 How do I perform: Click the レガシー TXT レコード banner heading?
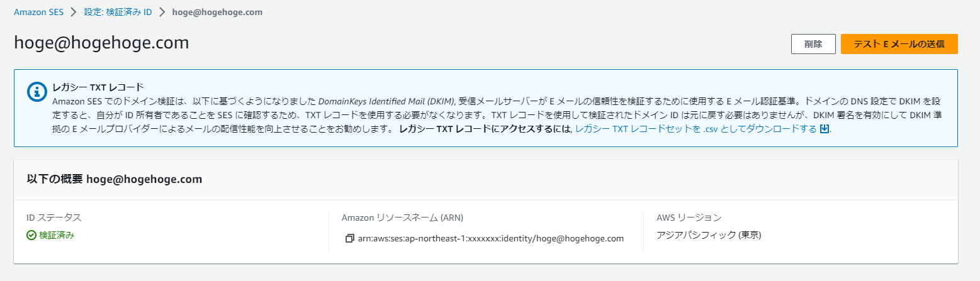point(98,87)
